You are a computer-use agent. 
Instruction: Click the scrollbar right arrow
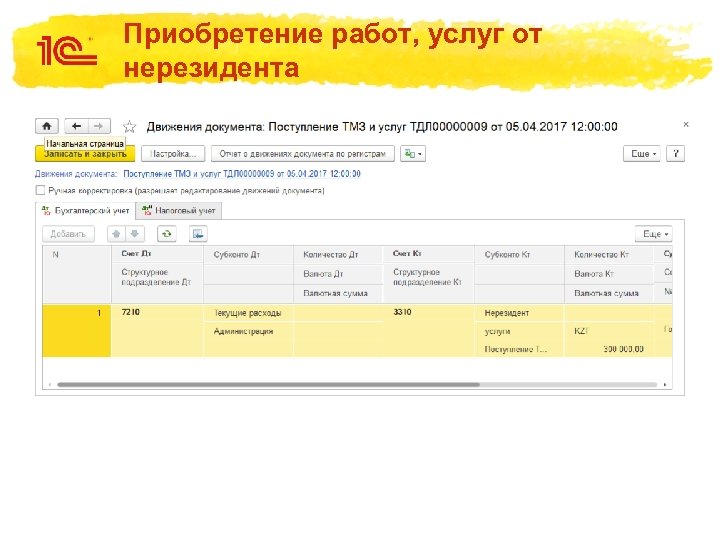coord(665,384)
